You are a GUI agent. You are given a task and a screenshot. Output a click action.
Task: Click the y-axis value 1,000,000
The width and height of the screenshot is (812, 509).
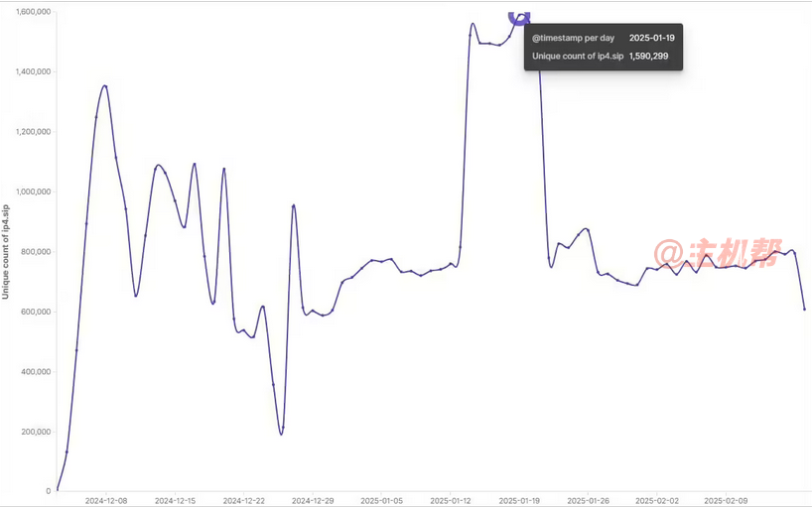[x=33, y=191]
